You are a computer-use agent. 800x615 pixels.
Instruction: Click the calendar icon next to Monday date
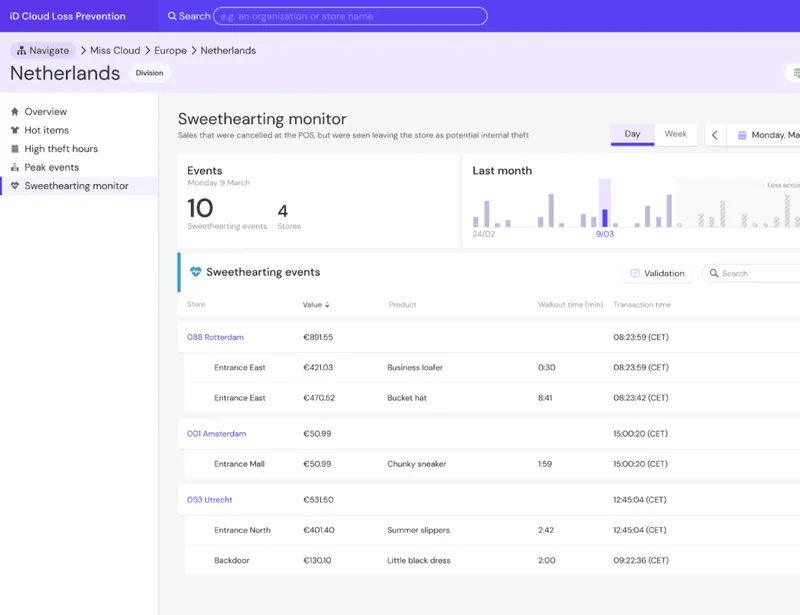[x=742, y=135]
